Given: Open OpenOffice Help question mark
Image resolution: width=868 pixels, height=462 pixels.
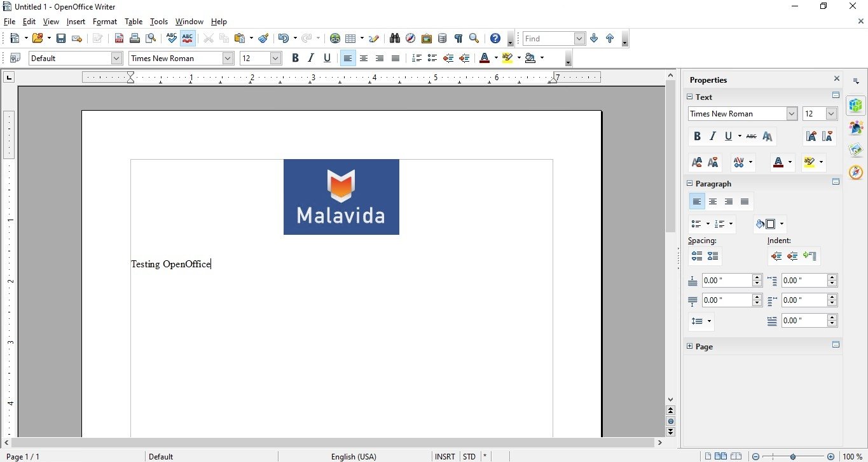Looking at the screenshot, I should [495, 38].
